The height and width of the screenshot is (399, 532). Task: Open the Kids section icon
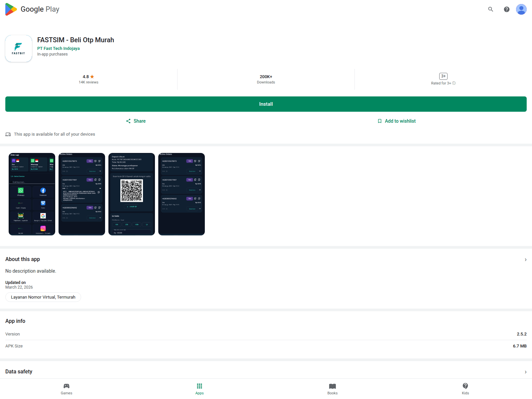point(465,386)
